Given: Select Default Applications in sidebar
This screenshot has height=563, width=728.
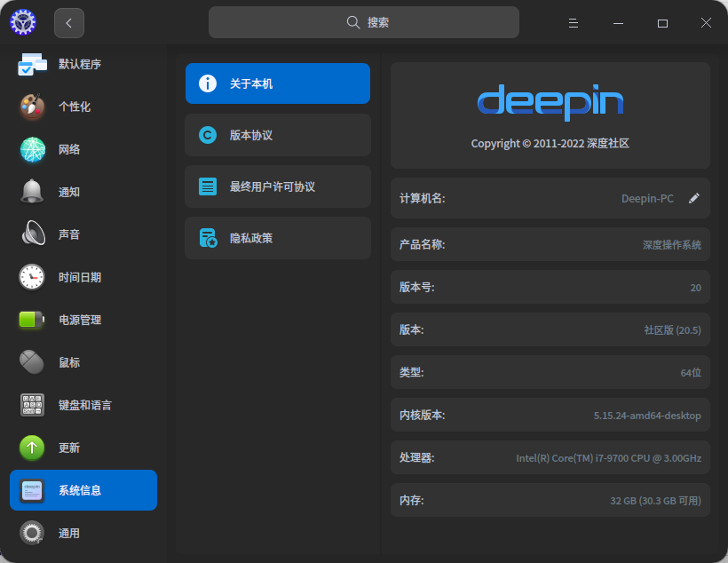Looking at the screenshot, I should pos(80,64).
